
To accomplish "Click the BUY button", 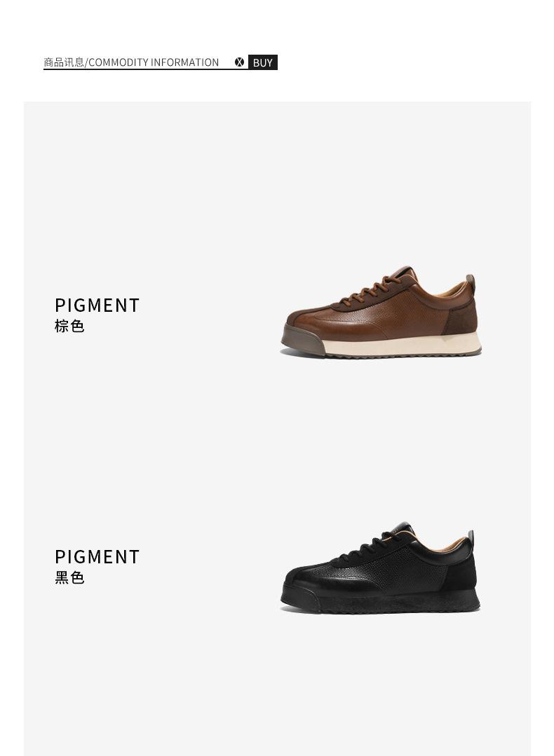I will [x=262, y=62].
